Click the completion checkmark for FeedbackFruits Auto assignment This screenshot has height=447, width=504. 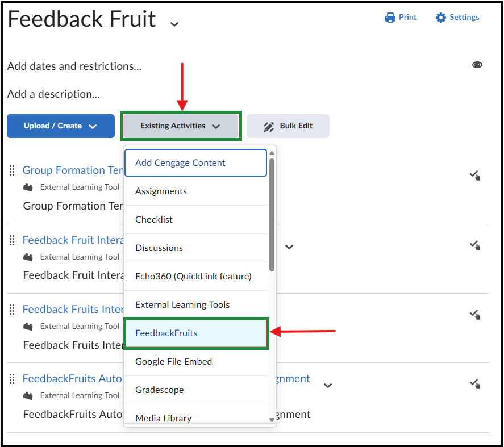(x=475, y=383)
